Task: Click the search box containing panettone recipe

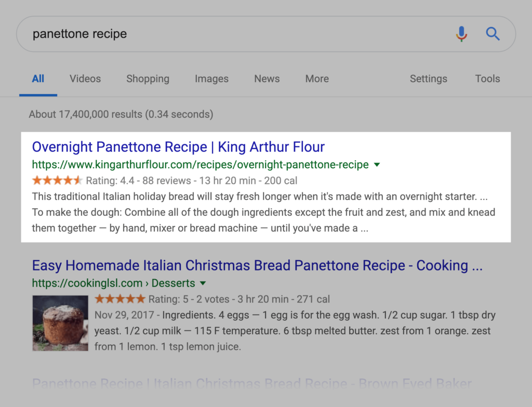Action: coord(234,34)
